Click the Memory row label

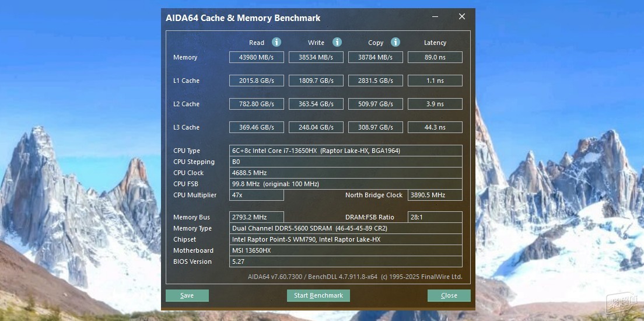click(185, 57)
